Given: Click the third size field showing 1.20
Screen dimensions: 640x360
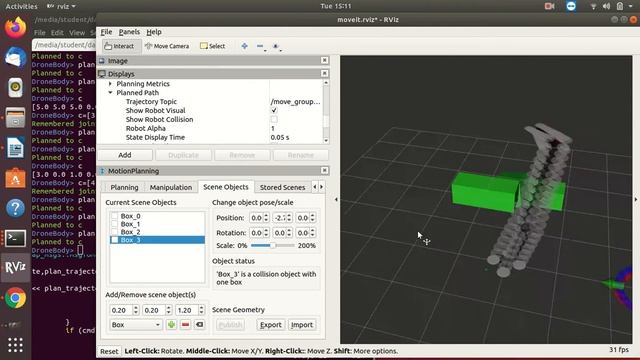Looking at the screenshot, I should [186, 310].
